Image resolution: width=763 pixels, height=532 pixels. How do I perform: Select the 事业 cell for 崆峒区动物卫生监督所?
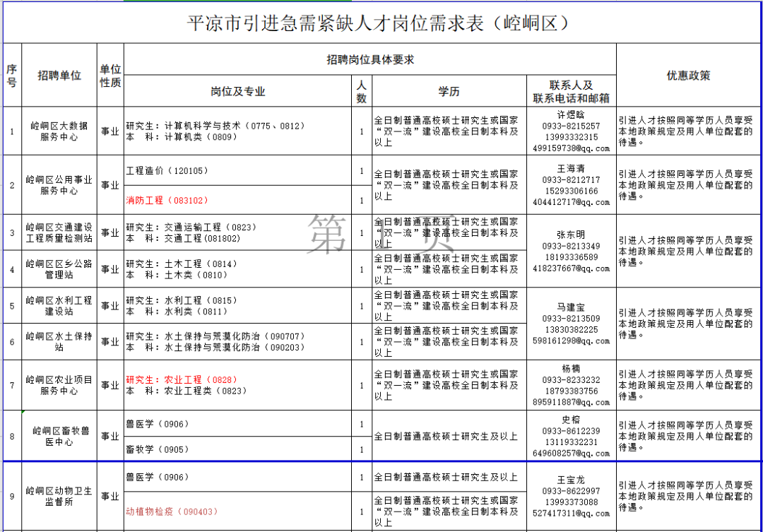(110, 496)
